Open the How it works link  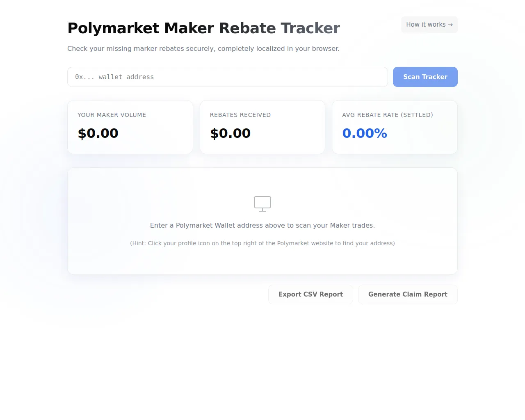coord(429,25)
